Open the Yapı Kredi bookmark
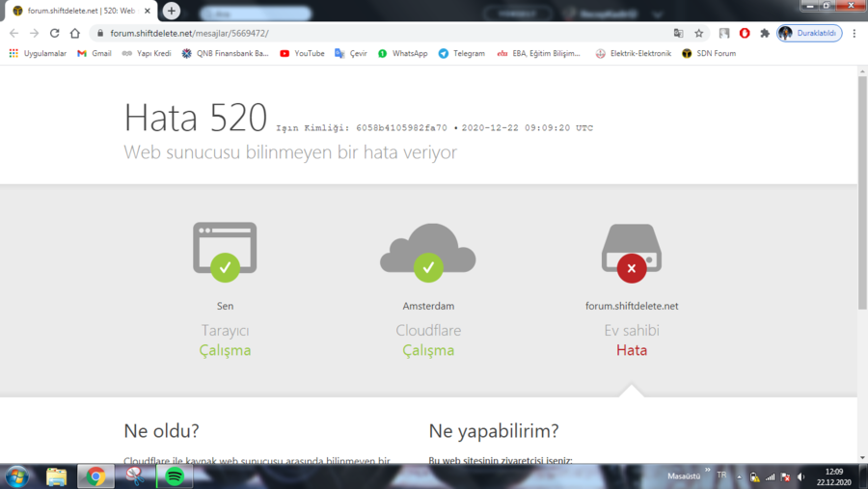Viewport: 868px width, 489px height. tap(147, 53)
